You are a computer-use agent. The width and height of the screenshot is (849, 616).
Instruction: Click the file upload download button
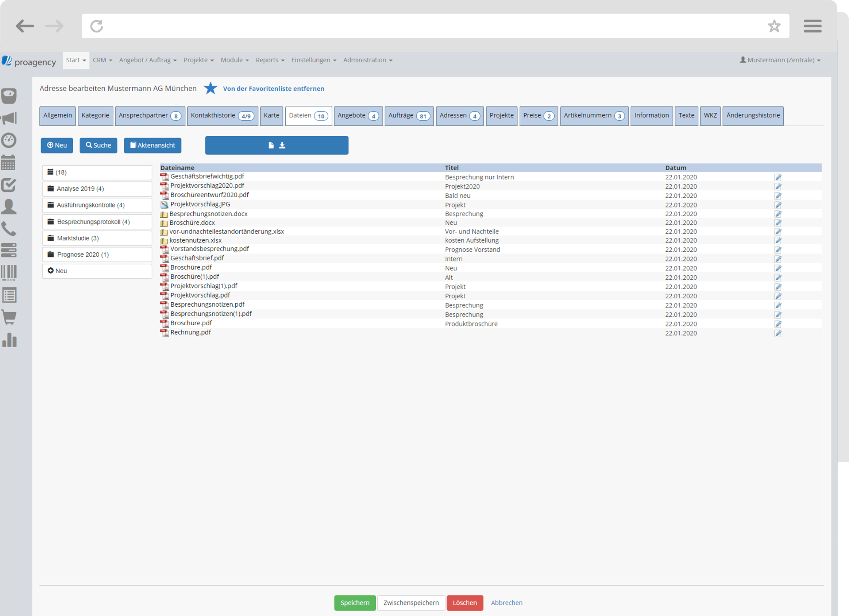(x=276, y=145)
